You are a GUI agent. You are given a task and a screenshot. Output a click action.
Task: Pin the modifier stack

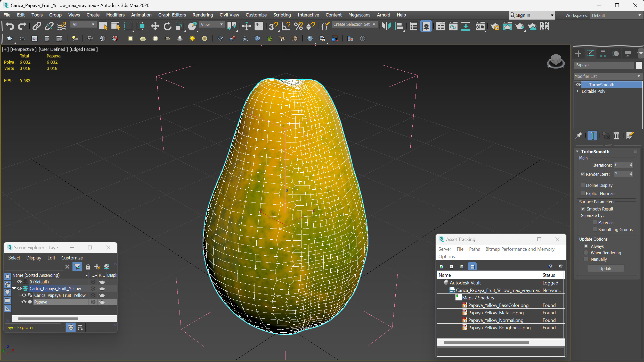click(579, 136)
